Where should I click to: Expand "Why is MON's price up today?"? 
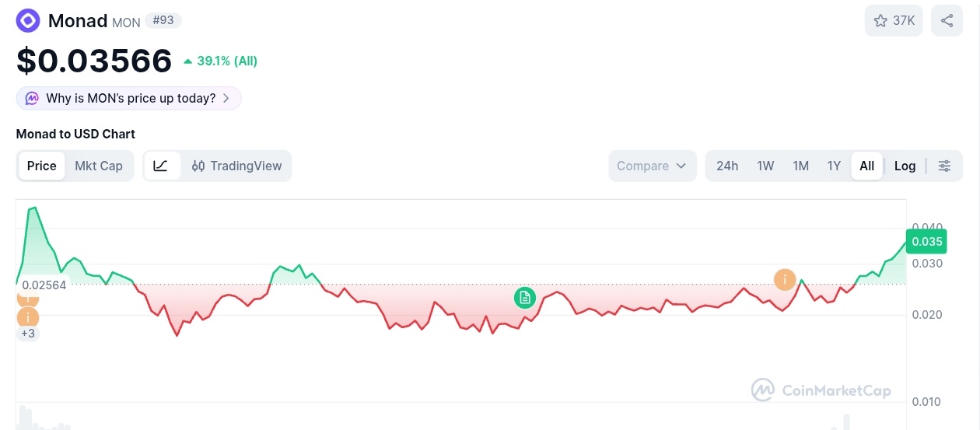129,99
